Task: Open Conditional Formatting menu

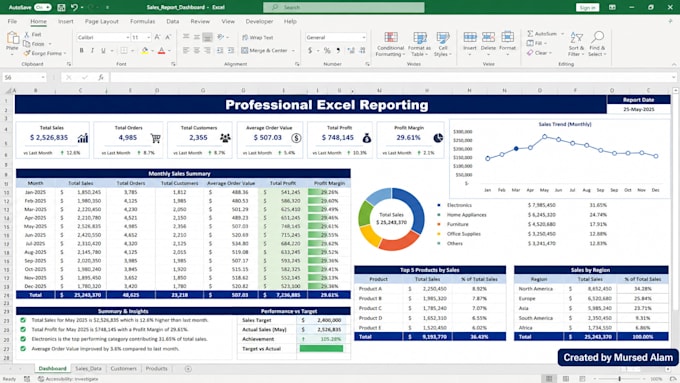Action: [390, 44]
